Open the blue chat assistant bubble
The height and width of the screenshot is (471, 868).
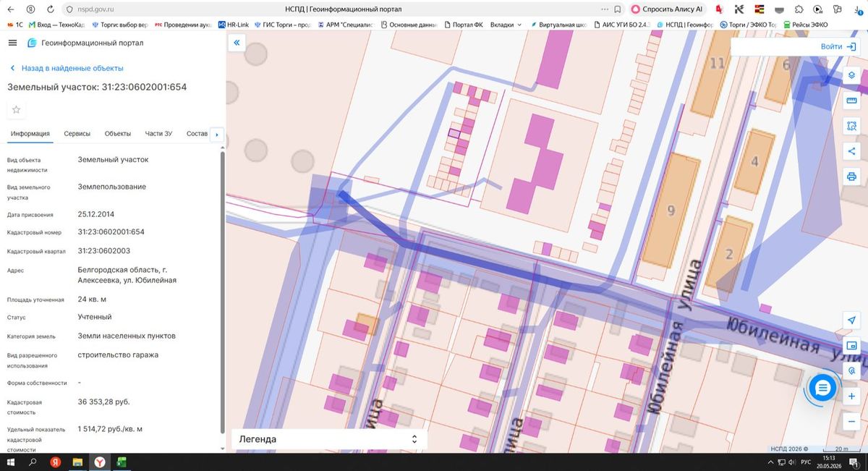pyautogui.click(x=822, y=389)
